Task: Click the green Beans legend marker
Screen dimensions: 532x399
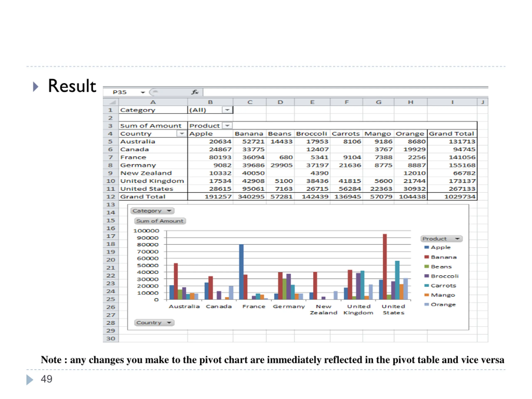Action: pyautogui.click(x=427, y=266)
